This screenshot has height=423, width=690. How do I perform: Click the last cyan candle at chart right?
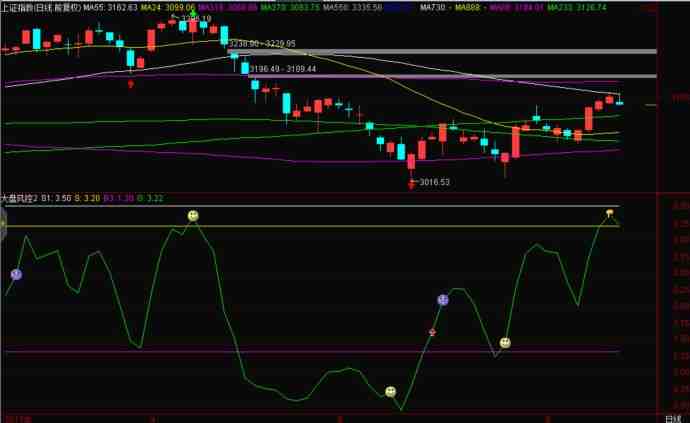tap(620, 103)
